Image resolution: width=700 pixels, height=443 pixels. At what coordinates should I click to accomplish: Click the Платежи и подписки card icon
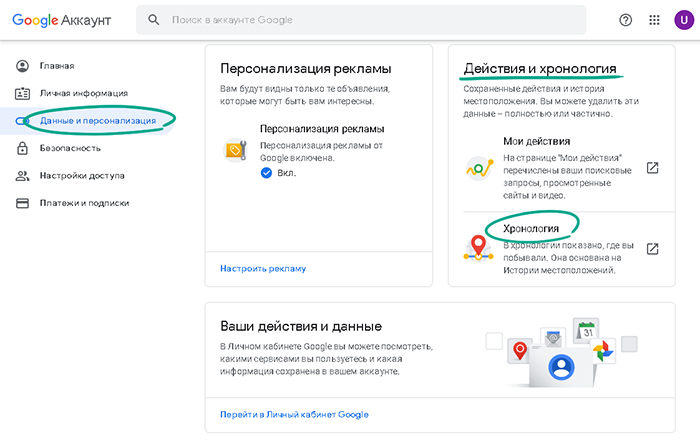(x=22, y=203)
